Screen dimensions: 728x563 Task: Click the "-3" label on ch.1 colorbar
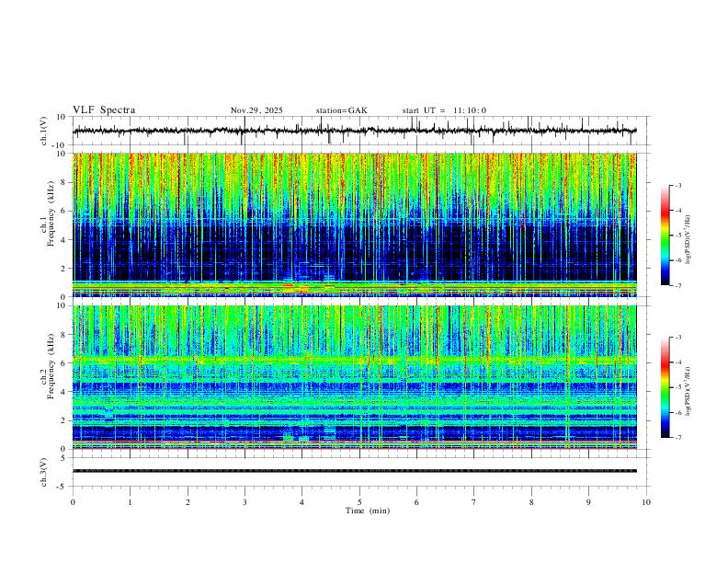[677, 185]
